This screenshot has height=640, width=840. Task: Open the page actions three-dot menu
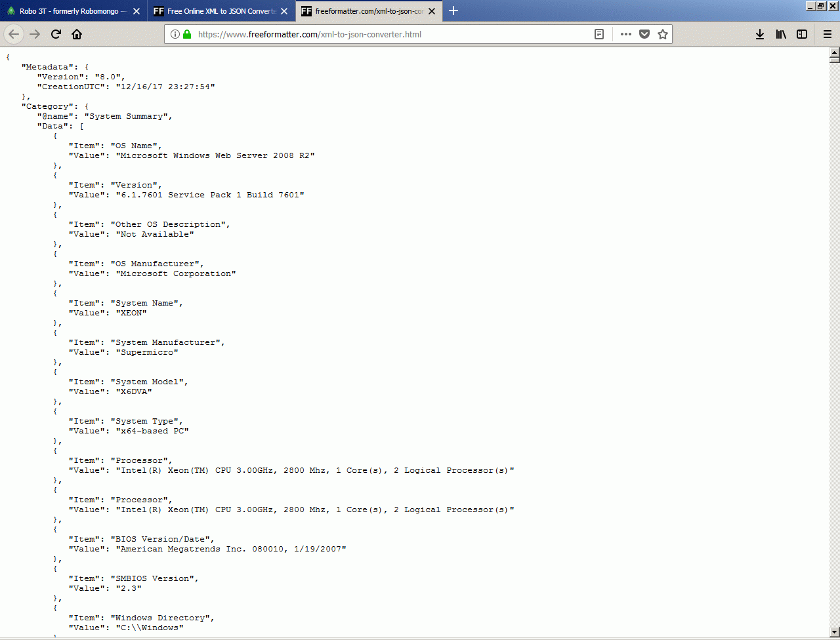click(x=626, y=34)
